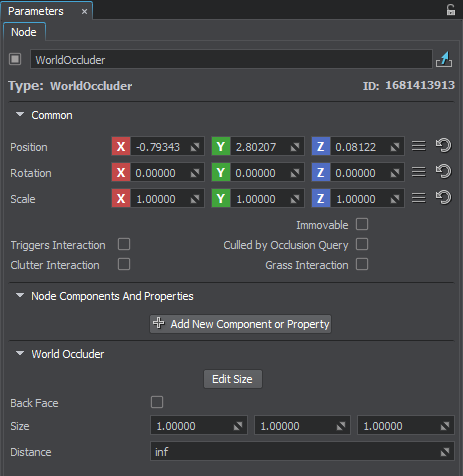Tick the Back Face checkbox
The height and width of the screenshot is (476, 463).
pyautogui.click(x=157, y=402)
